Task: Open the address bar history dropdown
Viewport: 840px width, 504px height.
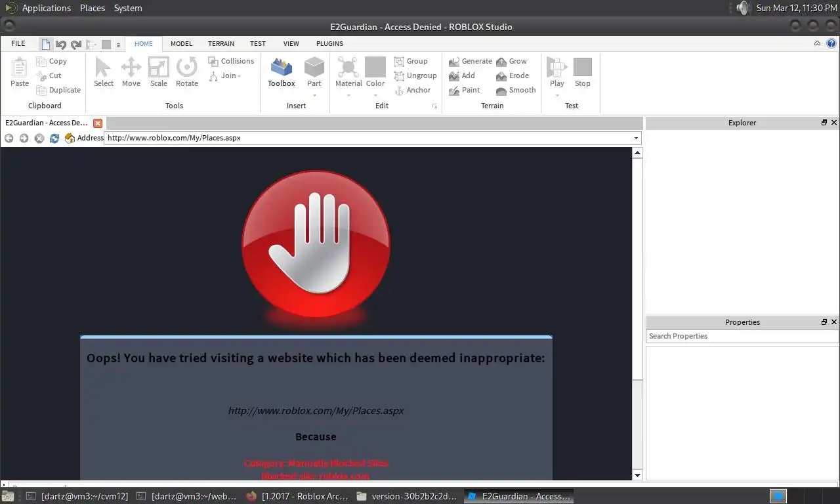Action: (x=636, y=138)
